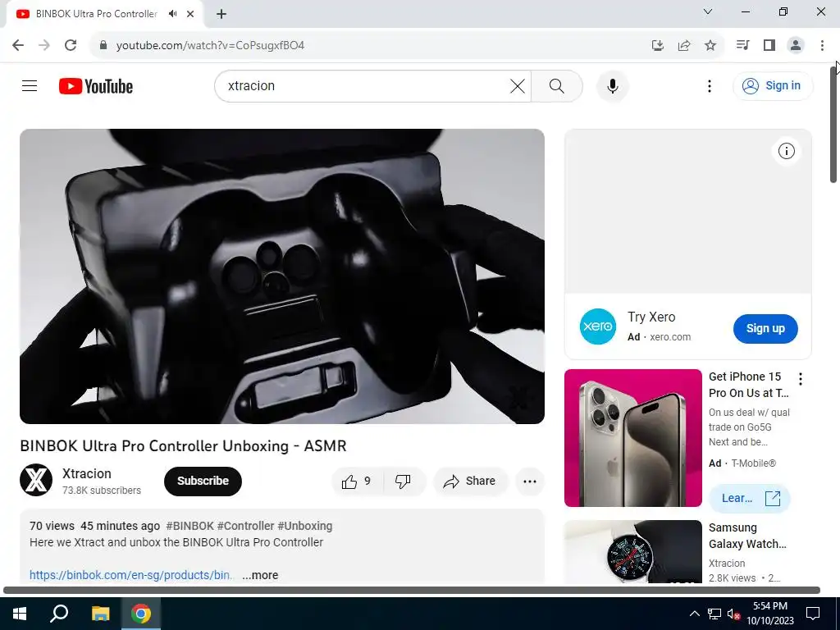Click the #Unboxing hashtag
This screenshot has height=630, width=840.
(x=305, y=526)
